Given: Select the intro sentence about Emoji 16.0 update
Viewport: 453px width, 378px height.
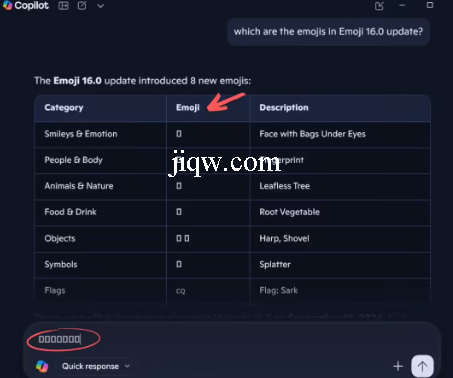Looking at the screenshot, I should point(143,81).
